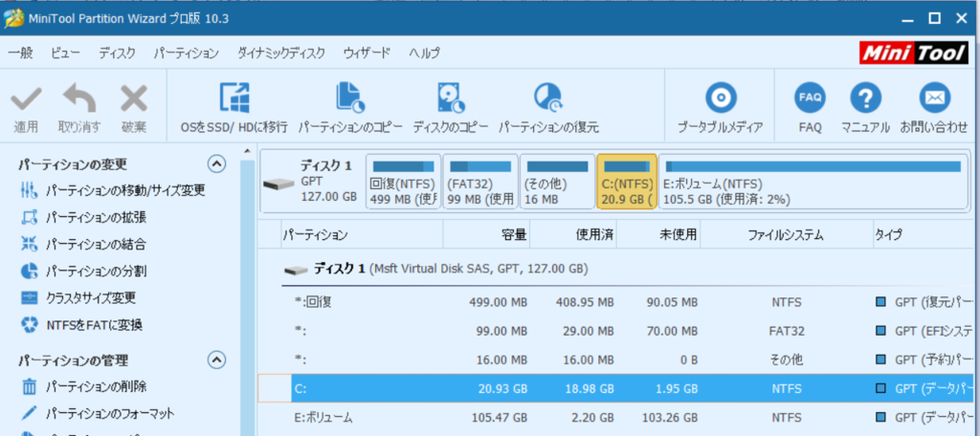Select パーティションの移動/サイズ変更 in sidebar
This screenshot has width=980, height=436.
tap(113, 190)
